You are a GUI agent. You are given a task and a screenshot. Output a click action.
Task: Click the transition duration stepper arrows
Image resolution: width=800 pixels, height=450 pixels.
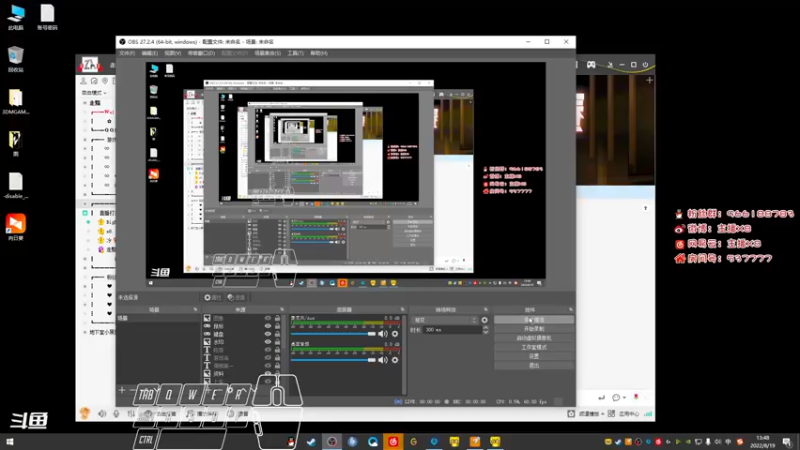coord(485,330)
